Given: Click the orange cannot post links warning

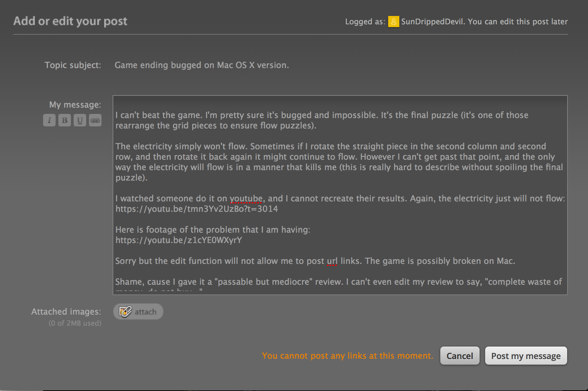Looking at the screenshot, I should pos(348,356).
